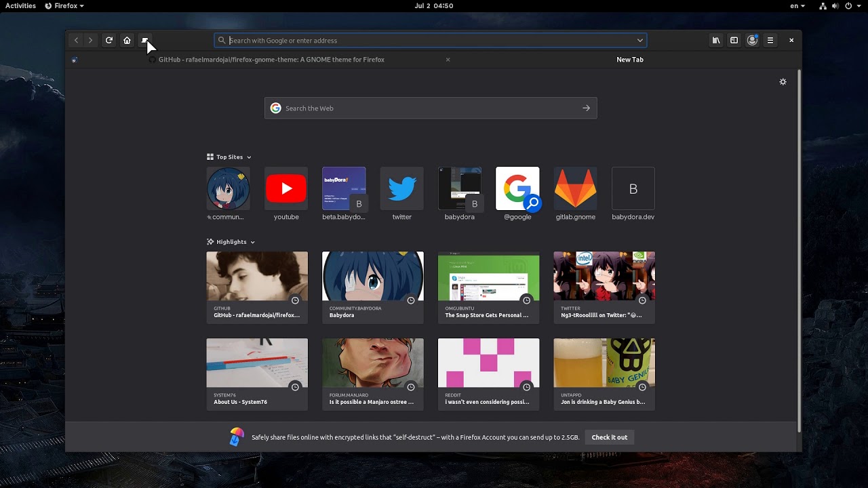Image resolution: width=868 pixels, height=488 pixels.
Task: Open power icon in system tray
Action: [x=848, y=5]
